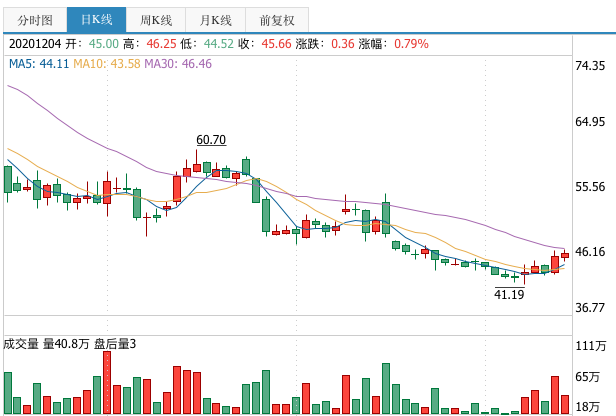Click the MA30: 46.46 indicator text

(x=178, y=64)
